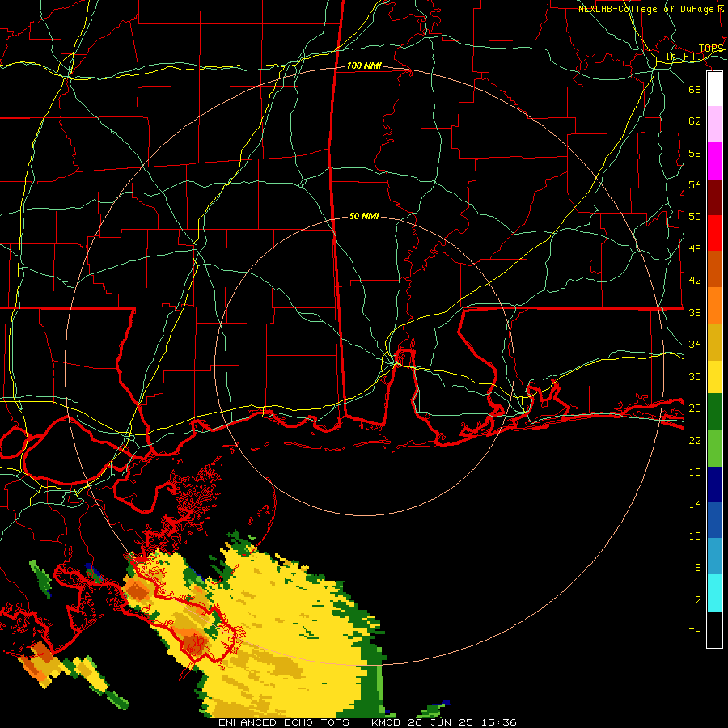Viewport: 728px width, 728px height.
Task: Pick the gold legend band
Action: point(714,342)
